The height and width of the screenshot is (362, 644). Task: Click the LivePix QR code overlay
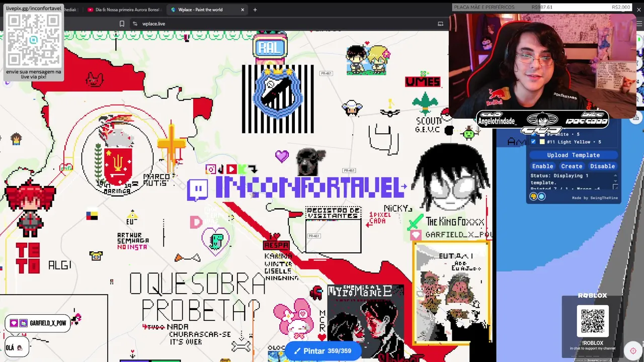point(34,40)
